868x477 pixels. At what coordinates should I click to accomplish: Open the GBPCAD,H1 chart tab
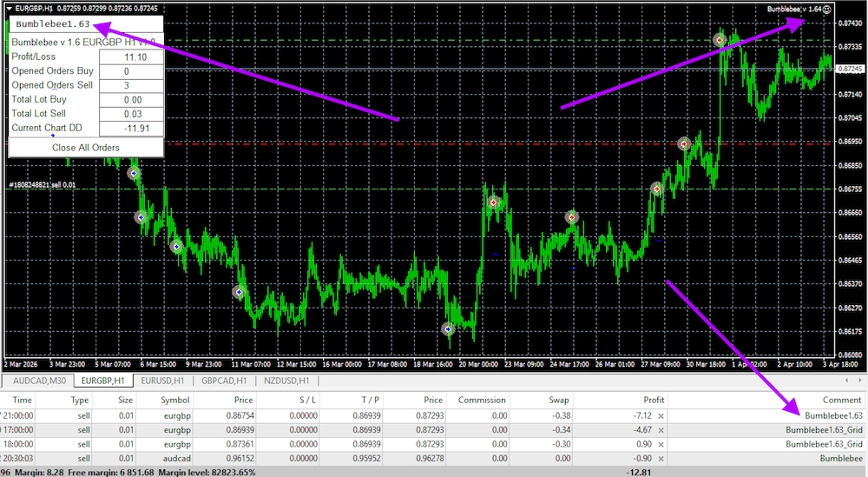(224, 381)
